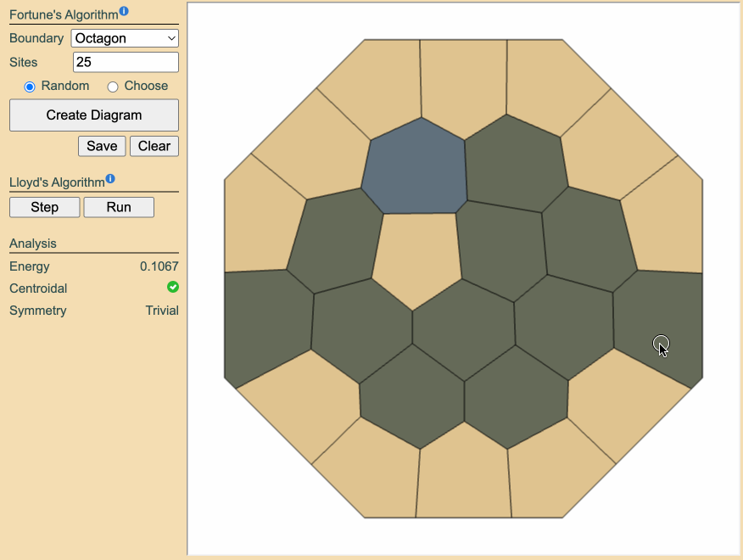Viewport: 743px width, 560px height.
Task: Run Lloyd's Algorithm
Action: [x=119, y=207]
